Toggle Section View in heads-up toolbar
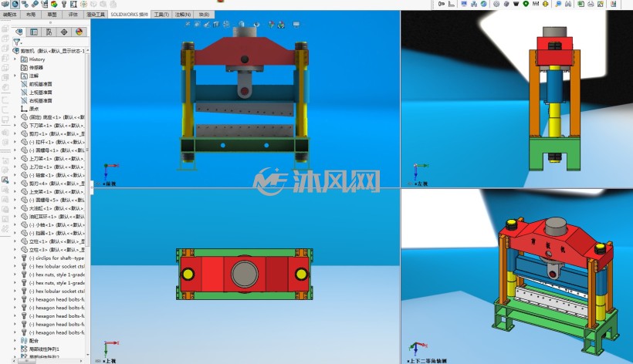 coord(216,24)
